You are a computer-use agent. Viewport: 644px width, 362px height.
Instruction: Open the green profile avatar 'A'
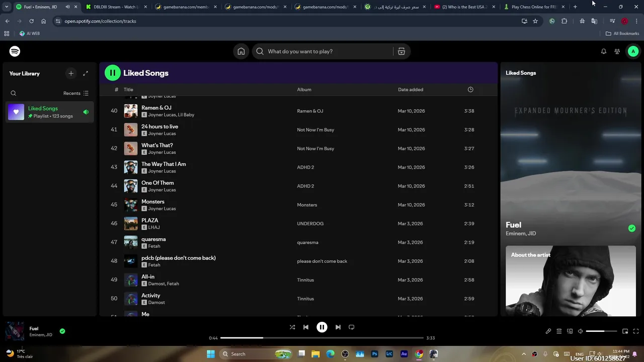pyautogui.click(x=633, y=51)
